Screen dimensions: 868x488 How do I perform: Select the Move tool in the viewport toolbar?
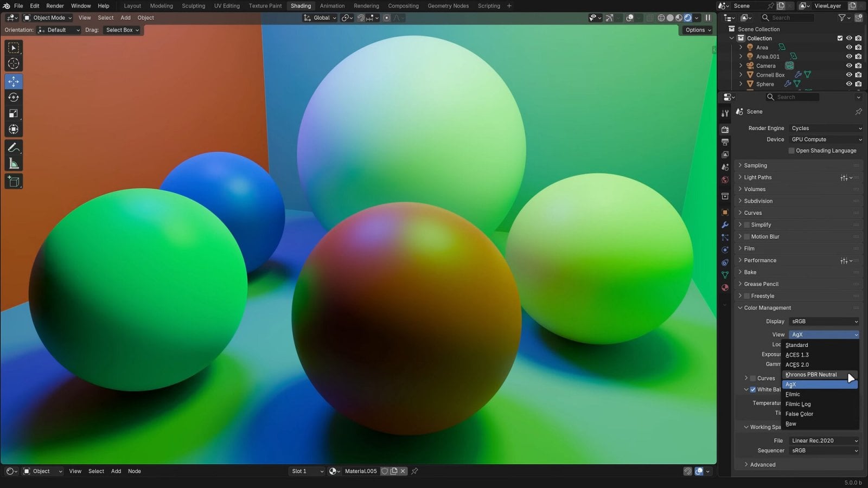pos(13,81)
